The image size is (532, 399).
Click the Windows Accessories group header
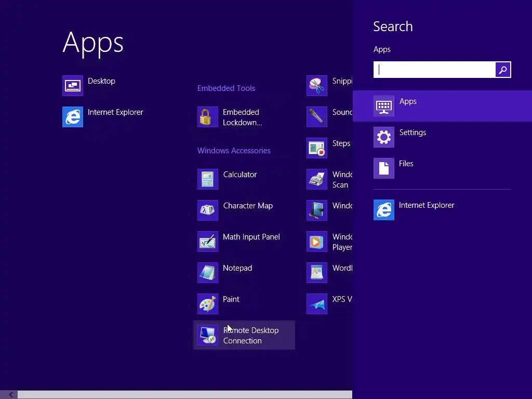point(234,151)
